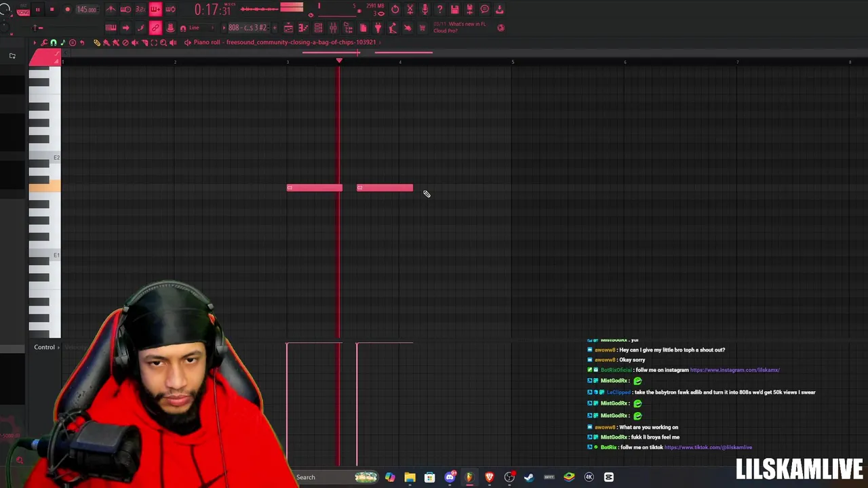This screenshot has height=488, width=868.
Task: Open the one-click audio recording microphone
Action: [x=425, y=9]
